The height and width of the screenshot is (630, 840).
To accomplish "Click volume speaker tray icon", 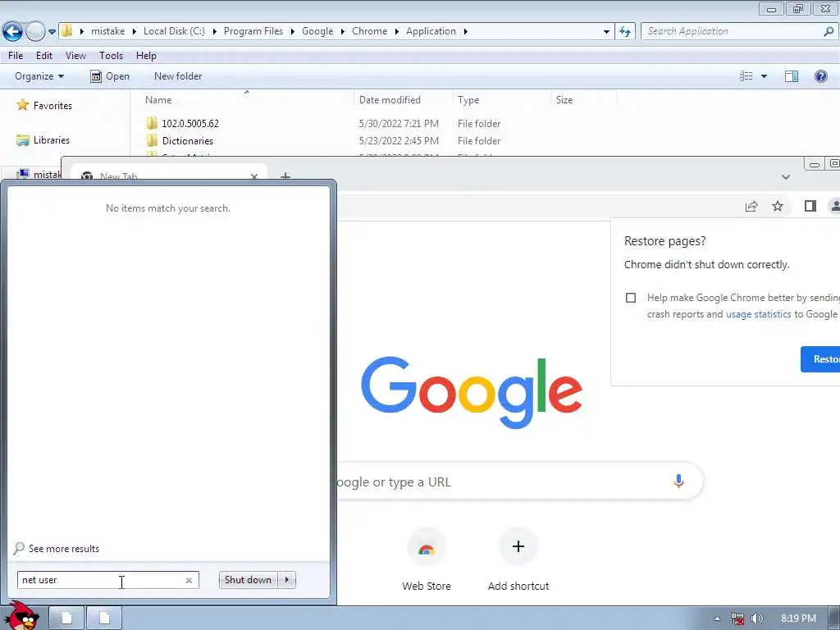I will [757, 619].
